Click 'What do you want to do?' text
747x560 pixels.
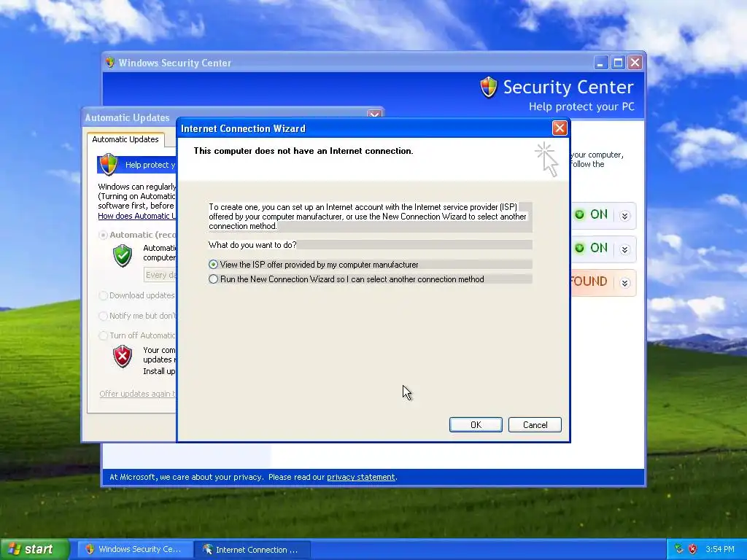252,245
